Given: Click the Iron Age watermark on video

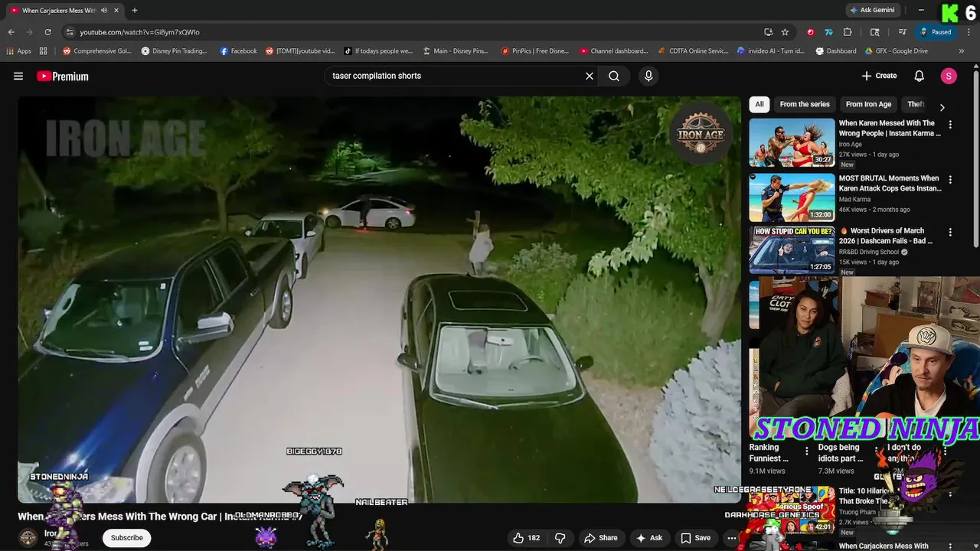Looking at the screenshot, I should coord(701,132).
